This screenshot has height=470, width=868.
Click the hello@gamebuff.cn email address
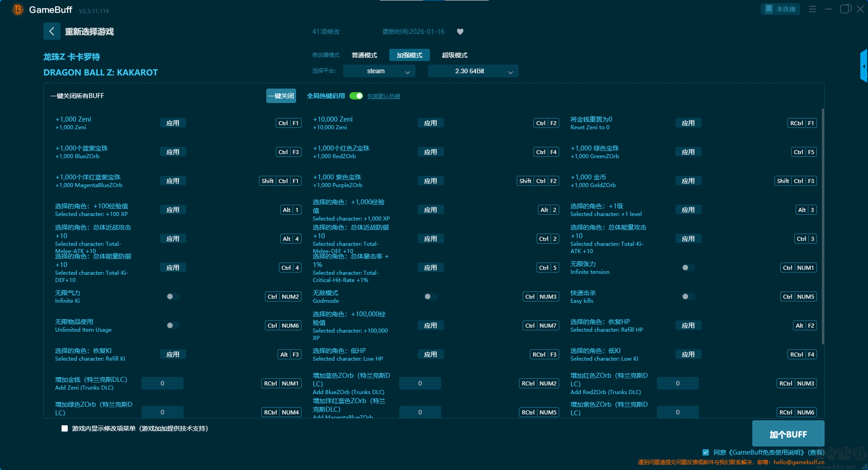tap(799, 462)
